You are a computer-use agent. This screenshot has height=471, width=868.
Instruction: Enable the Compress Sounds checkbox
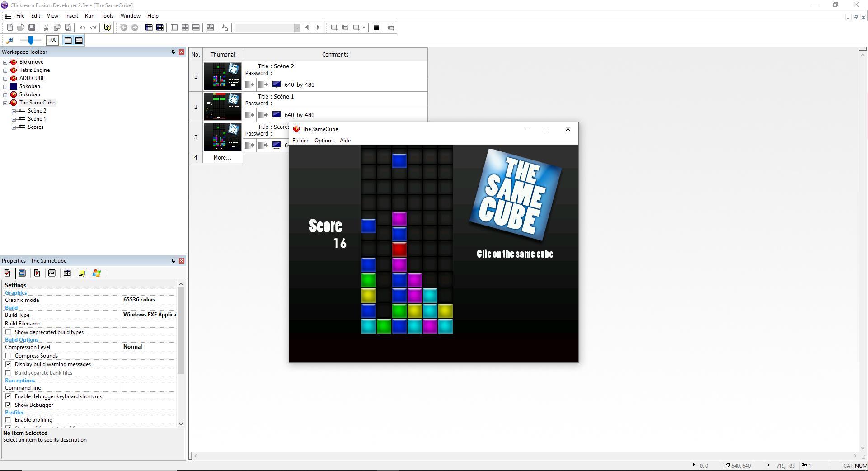pos(8,356)
